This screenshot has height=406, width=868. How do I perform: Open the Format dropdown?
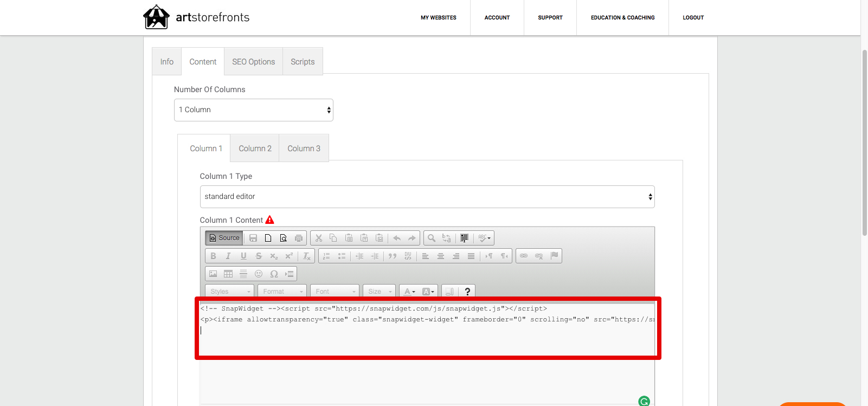pyautogui.click(x=282, y=291)
